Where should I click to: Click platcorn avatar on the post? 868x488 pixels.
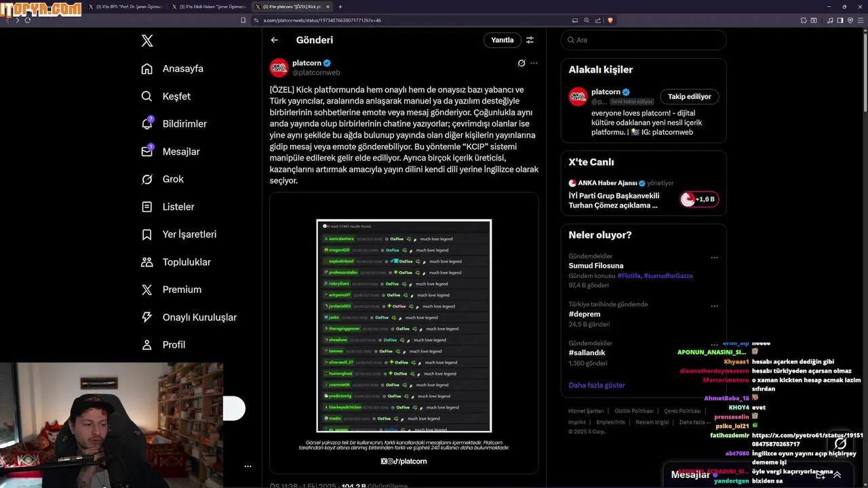(x=279, y=68)
